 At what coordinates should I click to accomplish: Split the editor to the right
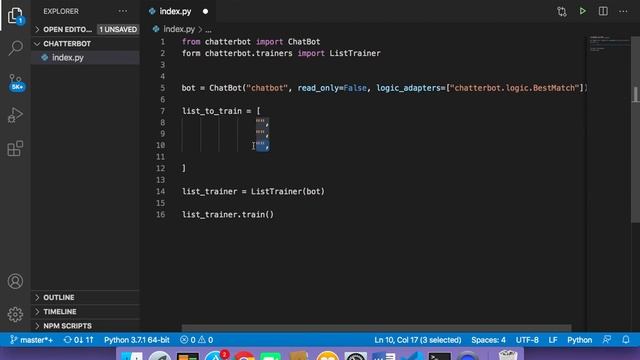tap(603, 11)
